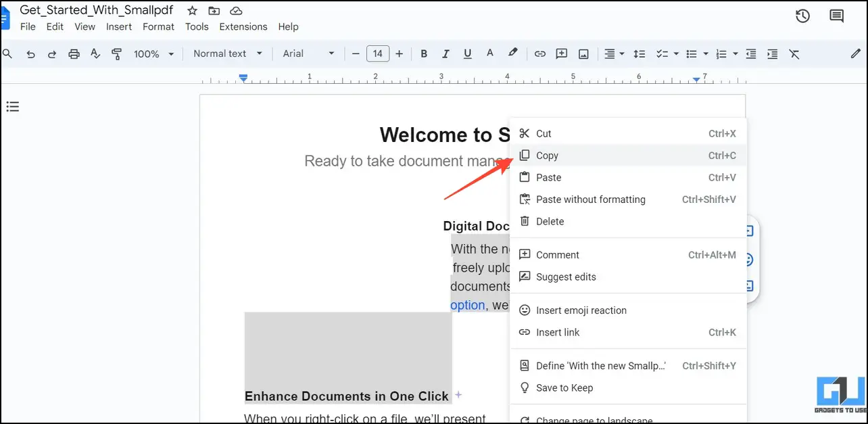Open the Insert menu
This screenshot has height=424, width=868.
[119, 27]
